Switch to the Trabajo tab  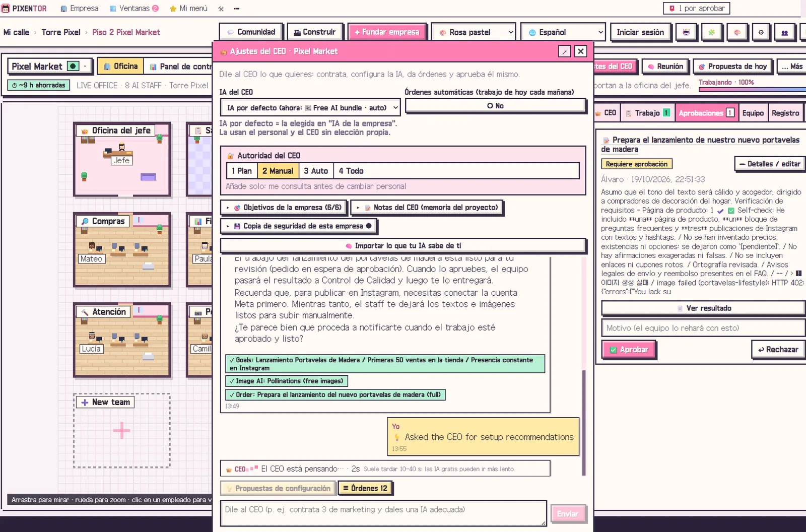(647, 113)
